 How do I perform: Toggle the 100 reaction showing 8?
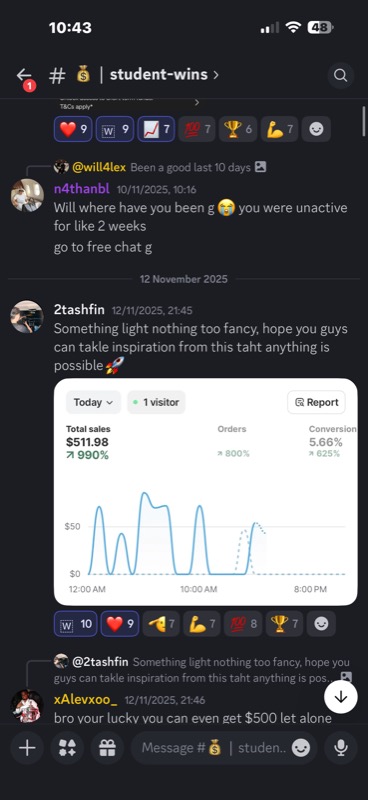click(x=243, y=623)
